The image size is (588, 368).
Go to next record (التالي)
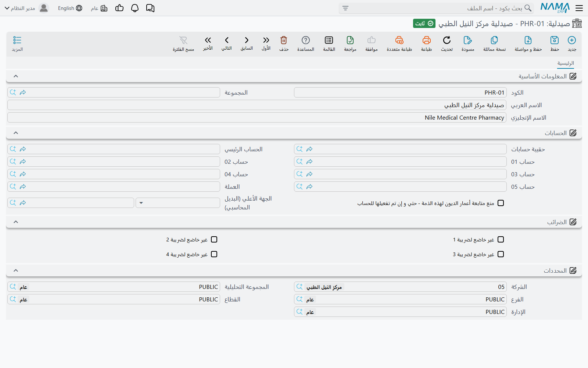227,40
